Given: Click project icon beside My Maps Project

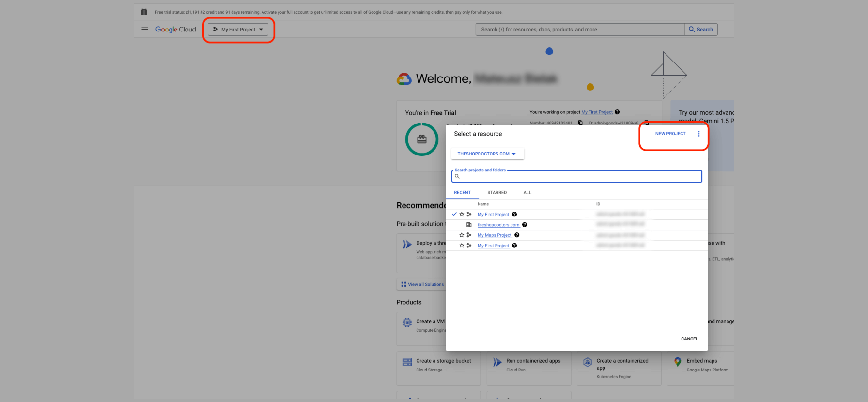Looking at the screenshot, I should point(469,235).
